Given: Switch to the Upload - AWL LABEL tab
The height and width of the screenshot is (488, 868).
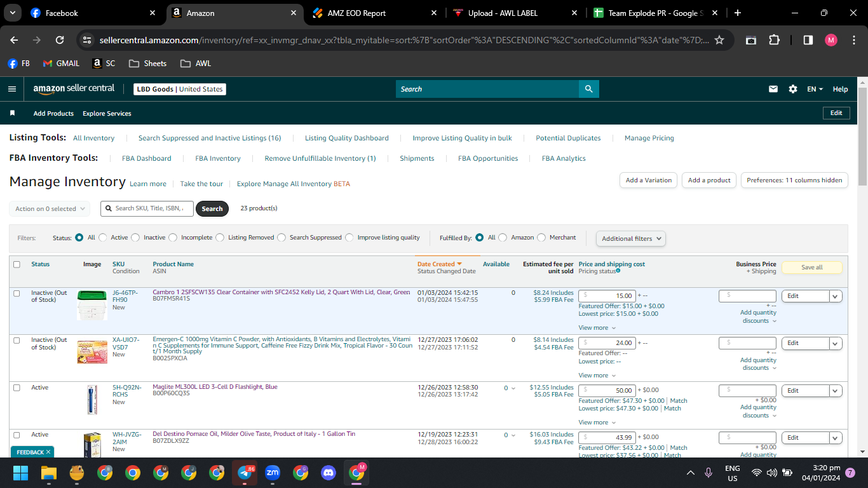Looking at the screenshot, I should click(x=515, y=13).
